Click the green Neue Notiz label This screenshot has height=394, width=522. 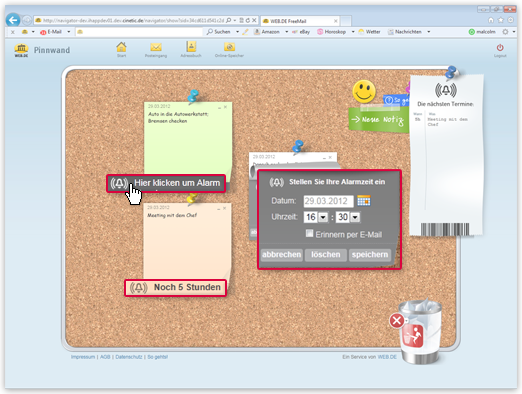pos(379,120)
